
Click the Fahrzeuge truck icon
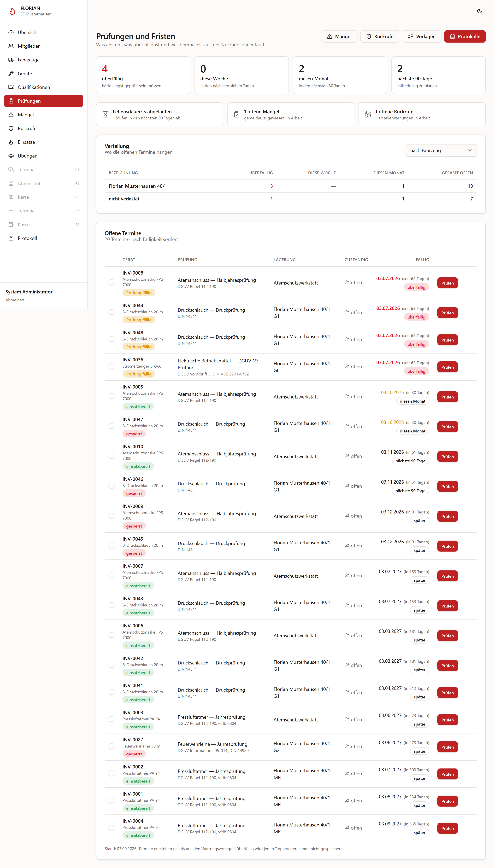point(11,60)
